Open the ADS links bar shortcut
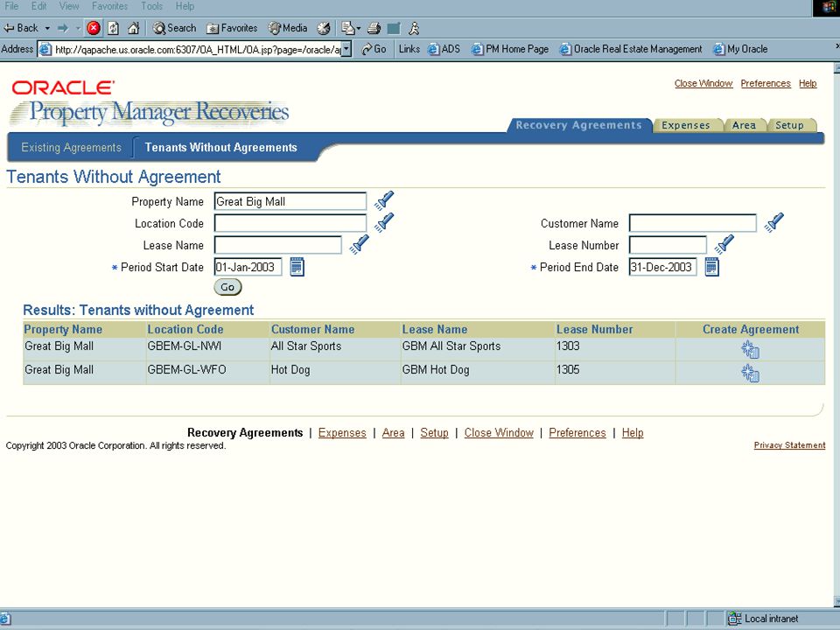The width and height of the screenshot is (840, 630). tap(444, 49)
